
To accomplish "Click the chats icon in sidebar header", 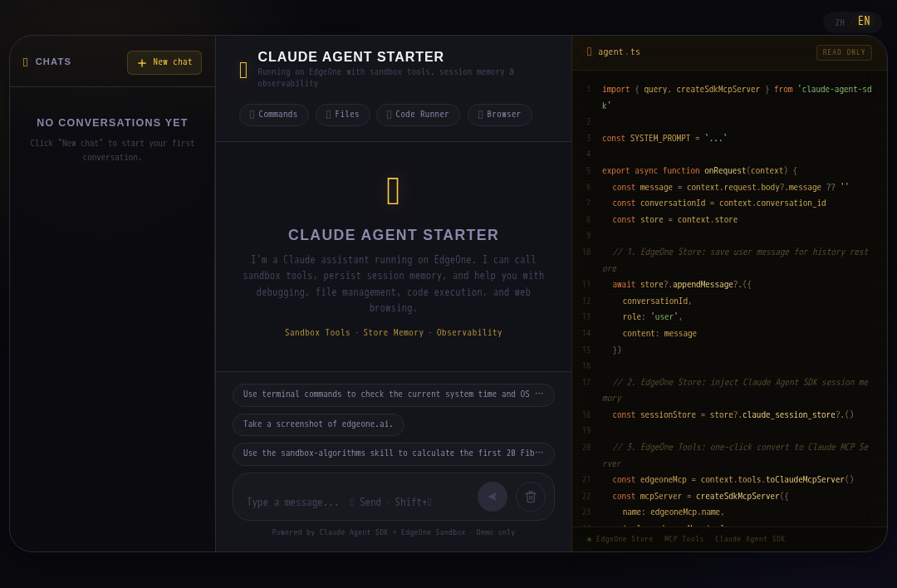I will tap(25, 61).
